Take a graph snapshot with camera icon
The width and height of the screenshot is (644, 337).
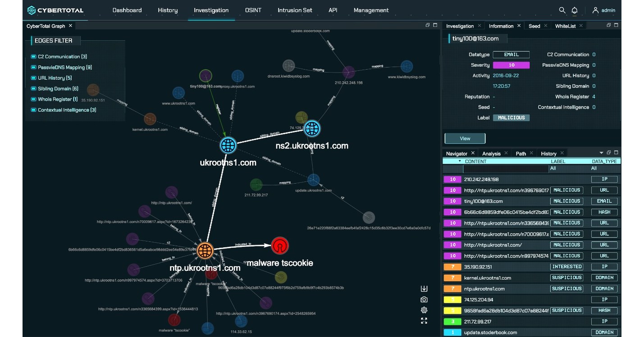424,300
